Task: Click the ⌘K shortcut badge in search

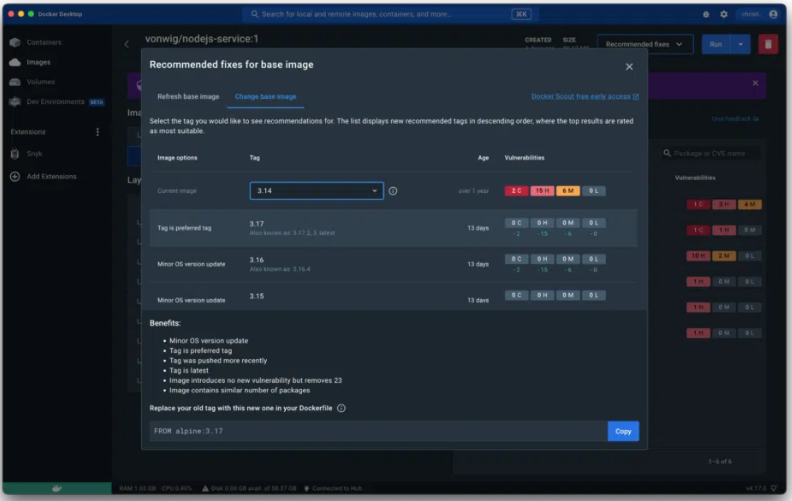Action: coord(521,14)
